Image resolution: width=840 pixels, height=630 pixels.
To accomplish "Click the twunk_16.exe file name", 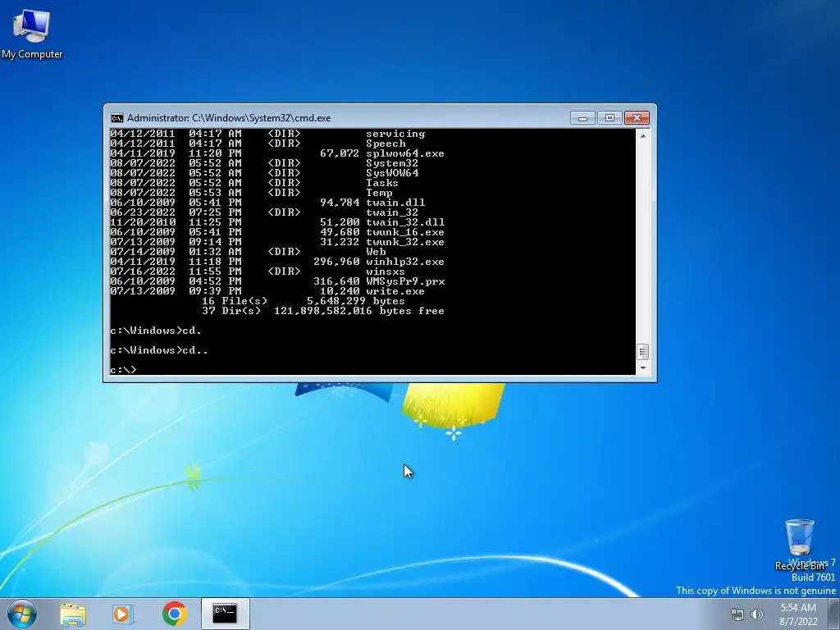I will (405, 232).
